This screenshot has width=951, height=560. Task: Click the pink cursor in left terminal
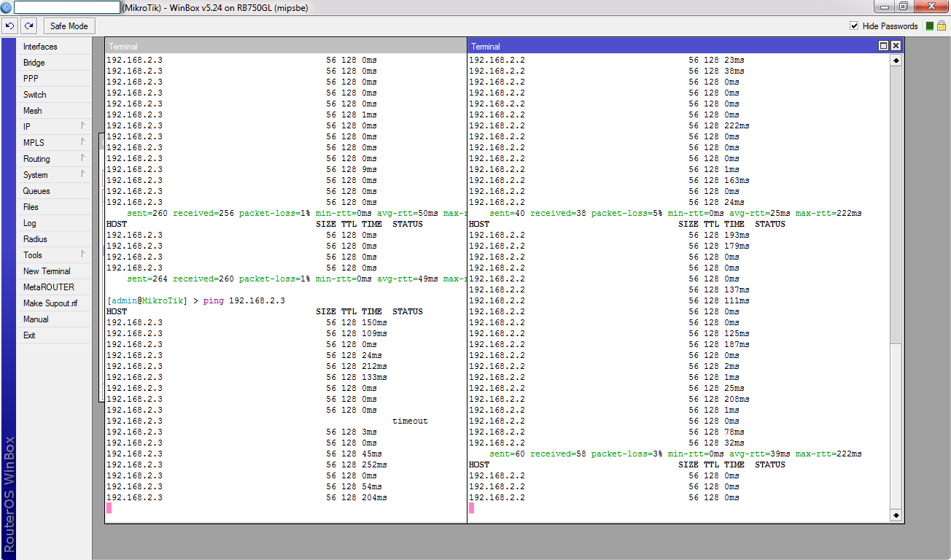pyautogui.click(x=109, y=507)
